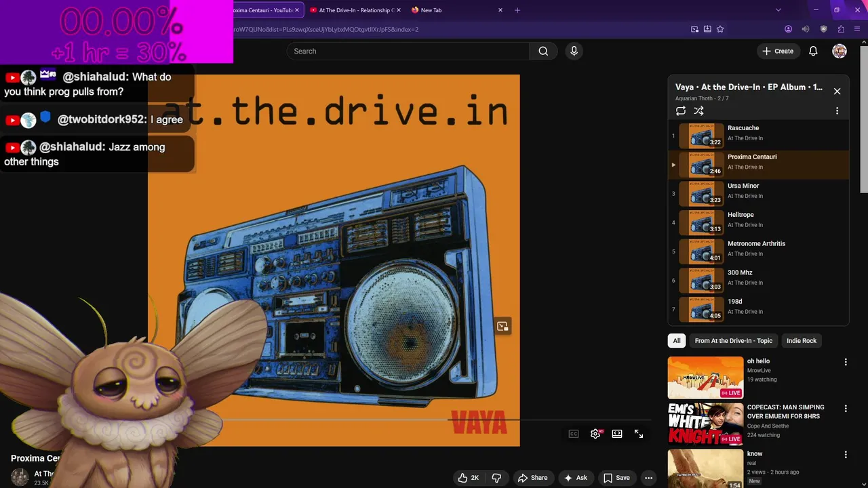Open more actions ellipsis below video
The image size is (868, 488).
[649, 478]
